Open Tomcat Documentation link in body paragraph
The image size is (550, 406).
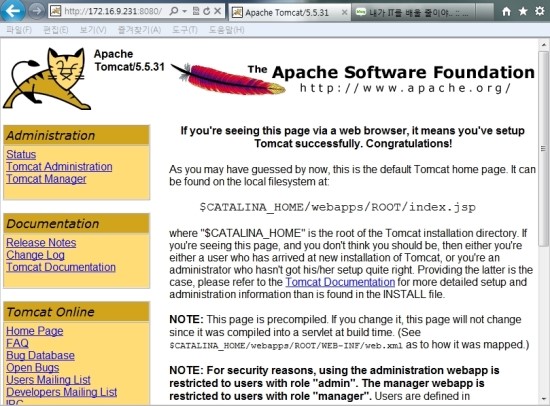[x=340, y=282]
